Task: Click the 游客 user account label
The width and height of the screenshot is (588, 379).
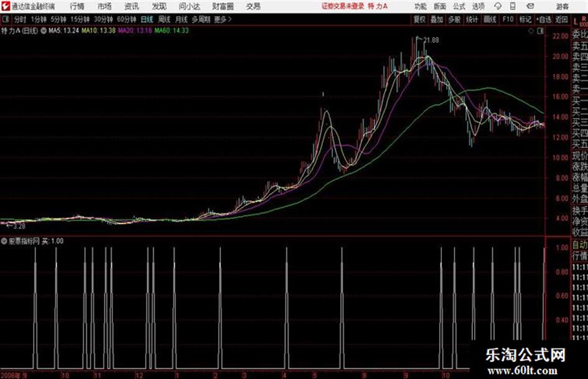Action: (x=562, y=6)
